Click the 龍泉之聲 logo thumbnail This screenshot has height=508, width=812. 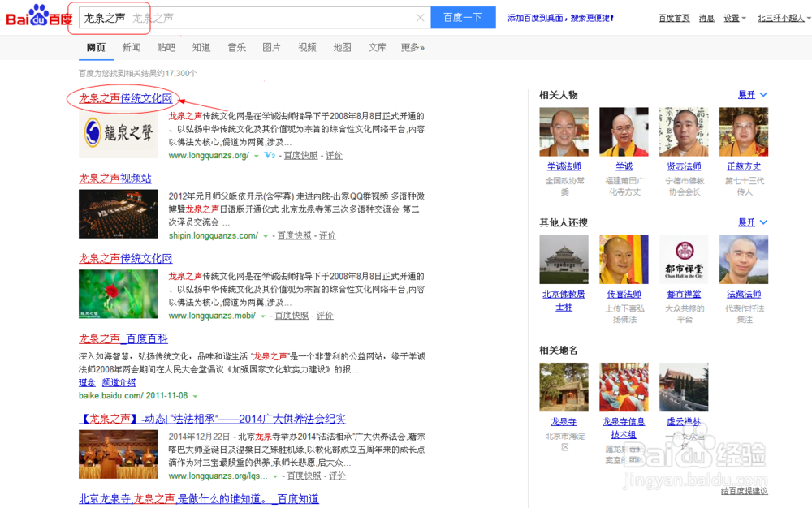[118, 133]
